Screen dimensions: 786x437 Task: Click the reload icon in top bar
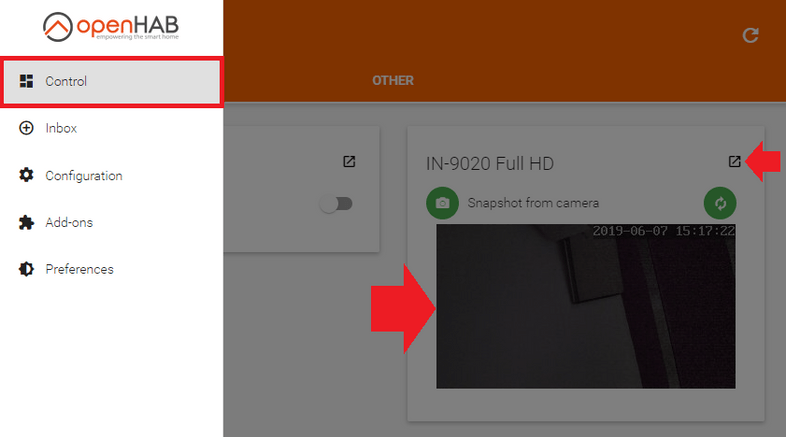(x=750, y=35)
